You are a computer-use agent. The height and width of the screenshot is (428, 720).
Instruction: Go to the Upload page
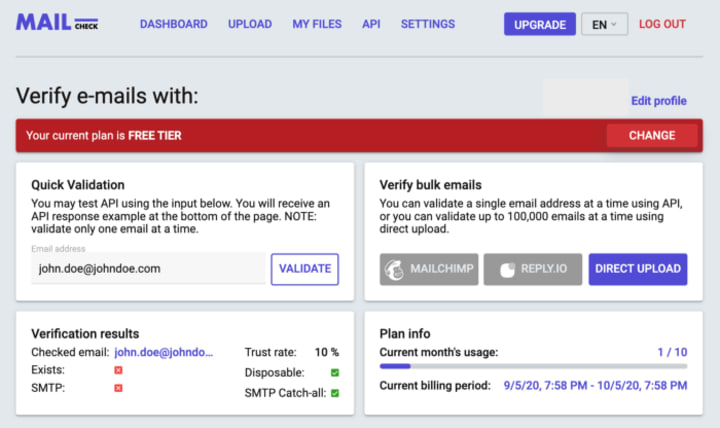click(250, 24)
